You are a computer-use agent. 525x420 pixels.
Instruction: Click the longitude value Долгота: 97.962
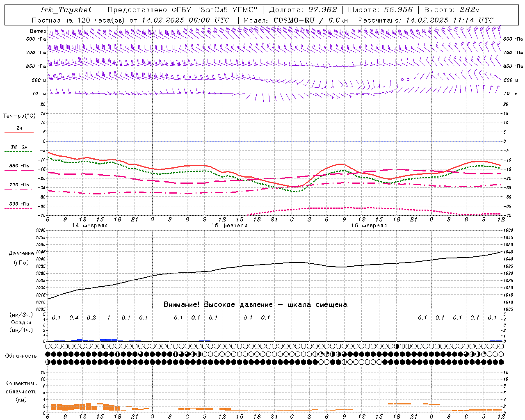pos(303,10)
